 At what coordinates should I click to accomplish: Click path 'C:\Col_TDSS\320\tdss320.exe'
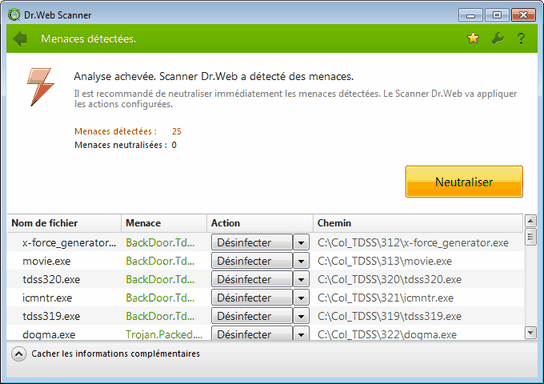click(x=389, y=280)
